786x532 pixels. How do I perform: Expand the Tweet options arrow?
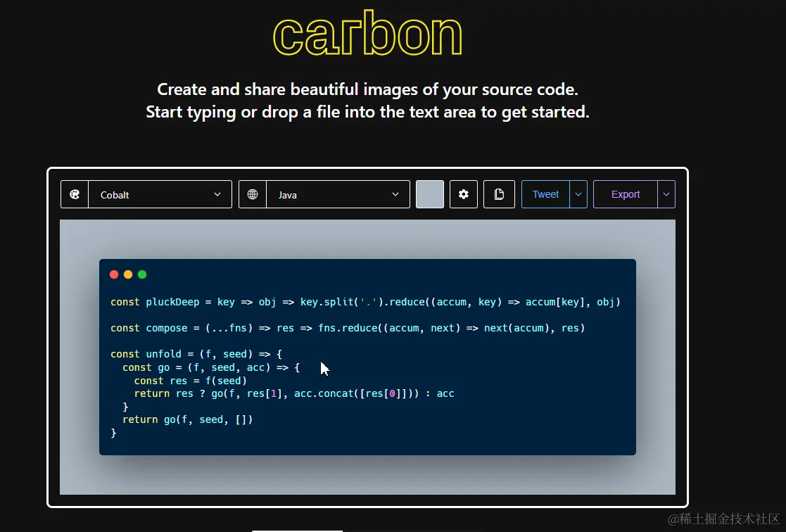(x=578, y=194)
